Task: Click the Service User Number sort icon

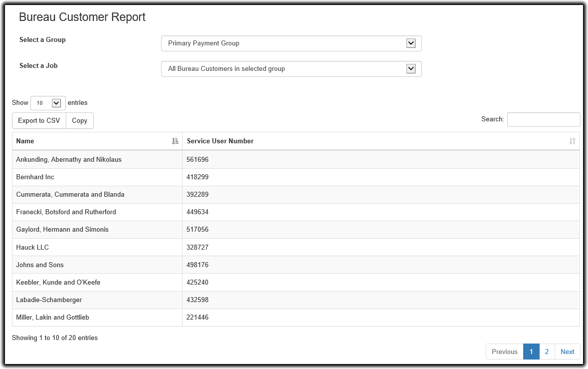Action: pos(572,141)
